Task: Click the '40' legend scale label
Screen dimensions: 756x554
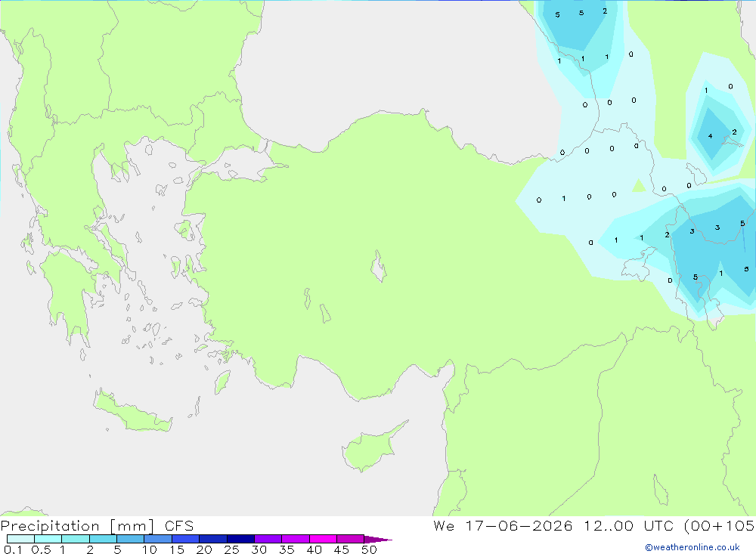Action: pyautogui.click(x=314, y=549)
